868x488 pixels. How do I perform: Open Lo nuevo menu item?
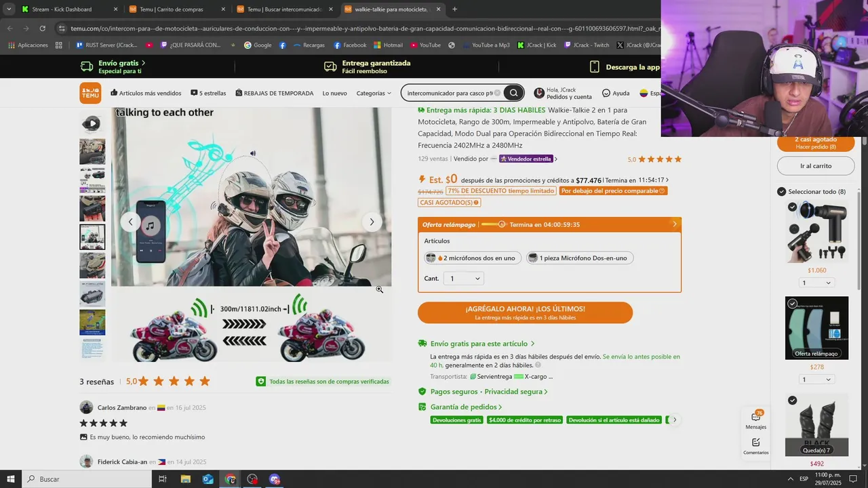point(334,93)
